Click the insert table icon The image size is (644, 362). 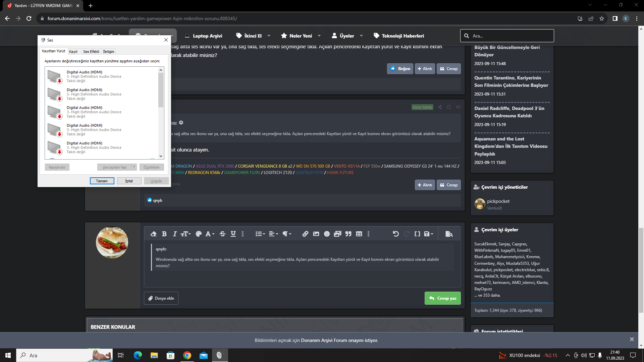click(x=359, y=234)
